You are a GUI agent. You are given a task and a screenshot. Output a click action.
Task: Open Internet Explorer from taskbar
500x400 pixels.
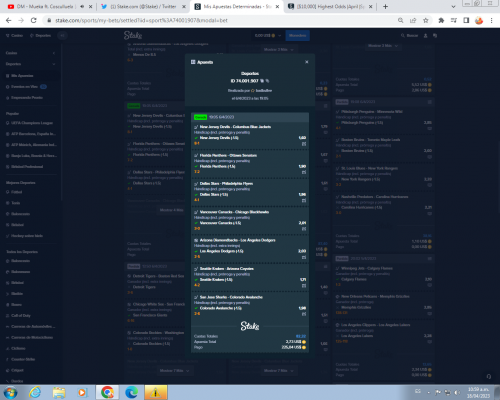(35, 392)
